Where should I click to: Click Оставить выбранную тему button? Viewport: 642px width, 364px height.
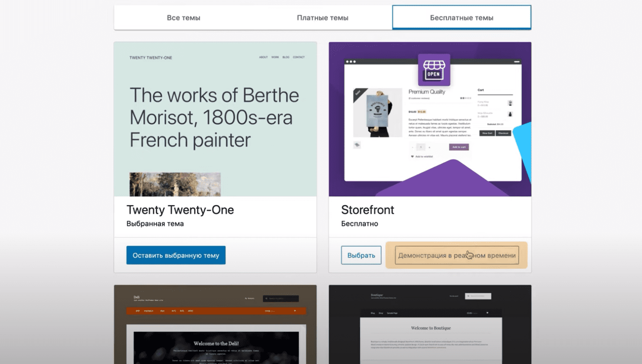coord(176,255)
